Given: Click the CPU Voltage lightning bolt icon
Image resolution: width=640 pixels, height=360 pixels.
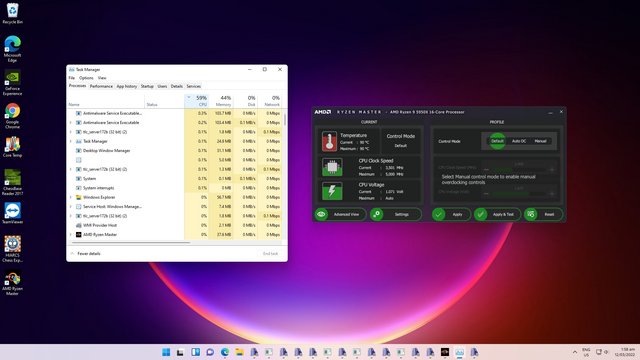Looking at the screenshot, I should (332, 191).
